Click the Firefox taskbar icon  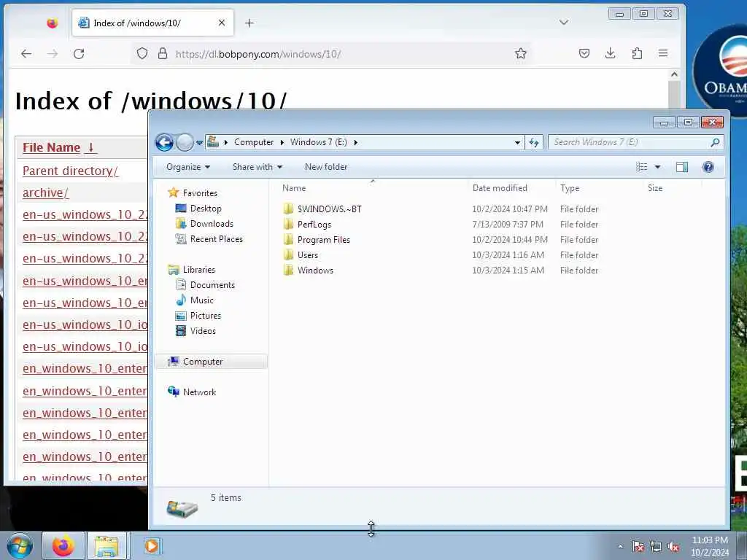coord(63,545)
